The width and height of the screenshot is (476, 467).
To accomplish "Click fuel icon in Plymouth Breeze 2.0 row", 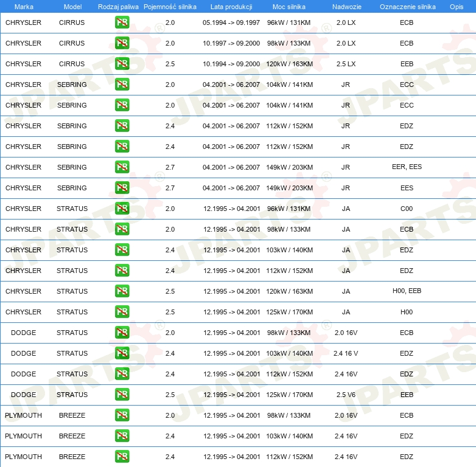I will [x=122, y=415].
